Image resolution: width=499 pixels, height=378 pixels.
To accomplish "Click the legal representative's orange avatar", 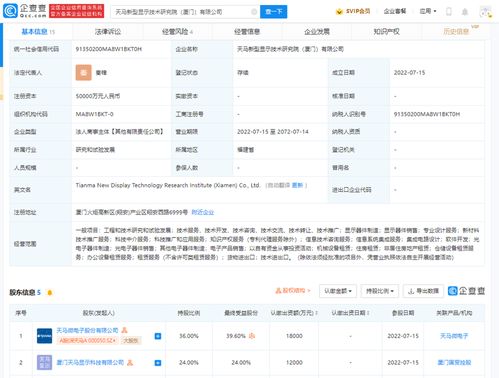I will point(84,73).
